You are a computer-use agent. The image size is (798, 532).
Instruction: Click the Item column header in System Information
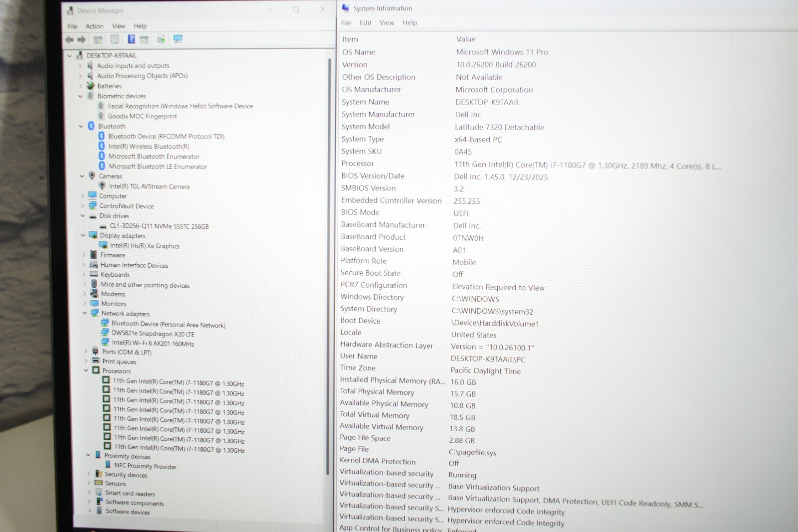point(350,39)
